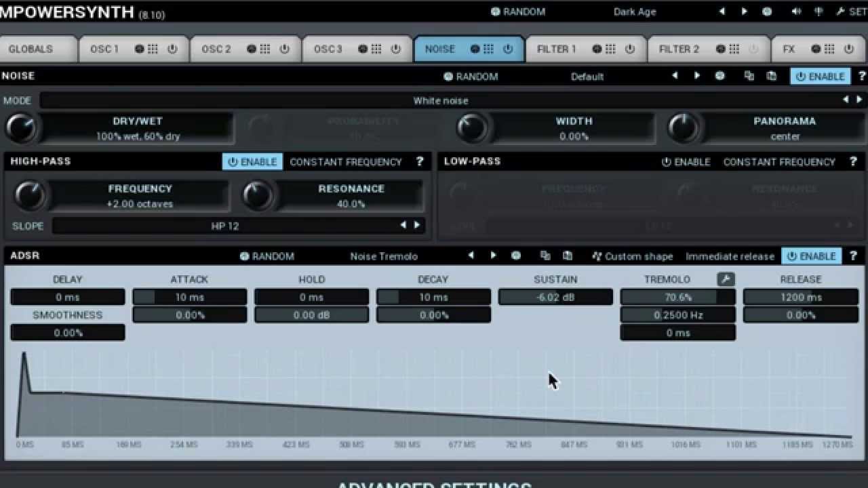The height and width of the screenshot is (488, 868).
Task: Click the speaker icon in the top bar
Action: 796,12
